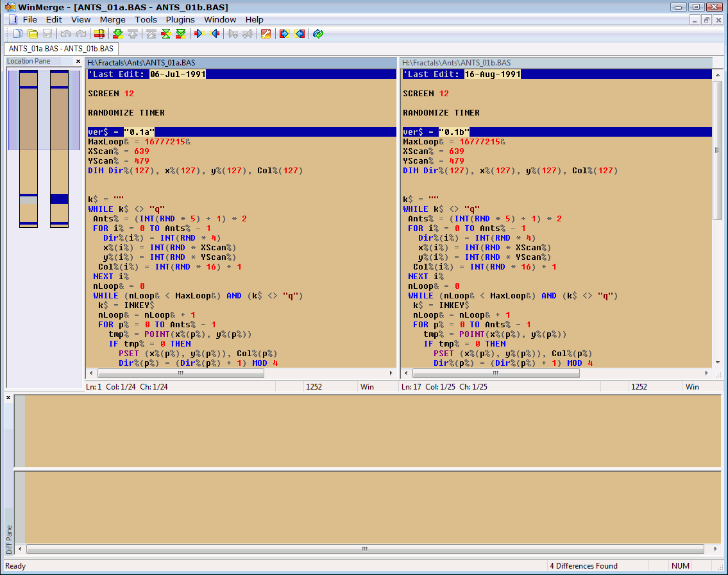Open the Merge menu
Image resolution: width=728 pixels, height=575 pixels.
(112, 19)
